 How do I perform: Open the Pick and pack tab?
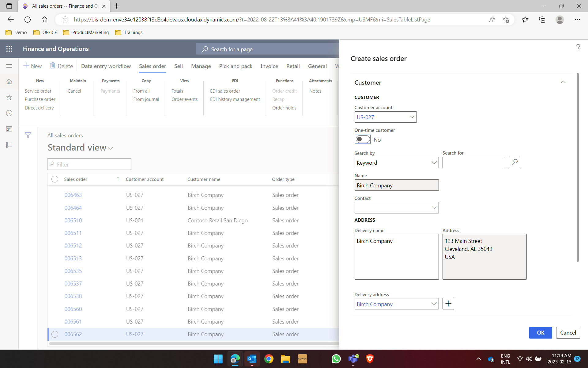pyautogui.click(x=236, y=66)
